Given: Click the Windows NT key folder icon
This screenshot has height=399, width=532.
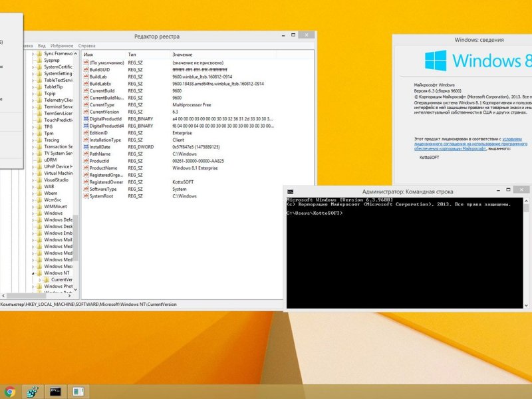Looking at the screenshot, I should click(x=39, y=273).
